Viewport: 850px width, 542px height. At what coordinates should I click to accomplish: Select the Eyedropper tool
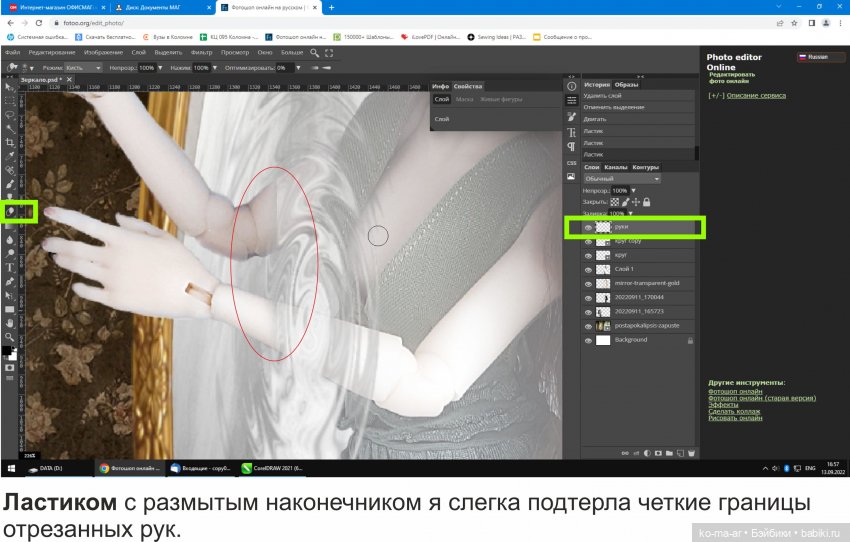(9, 157)
